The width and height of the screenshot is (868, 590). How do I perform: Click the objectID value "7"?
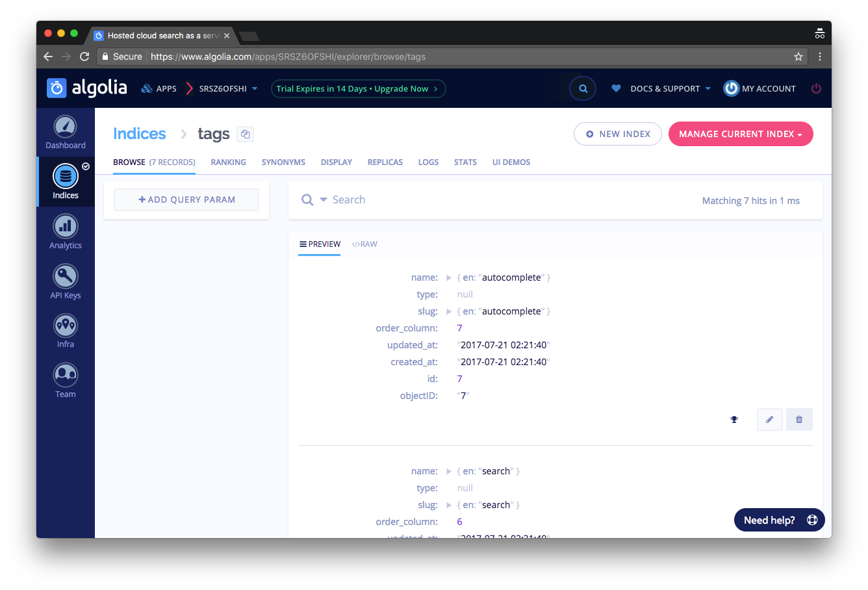pyautogui.click(x=463, y=396)
